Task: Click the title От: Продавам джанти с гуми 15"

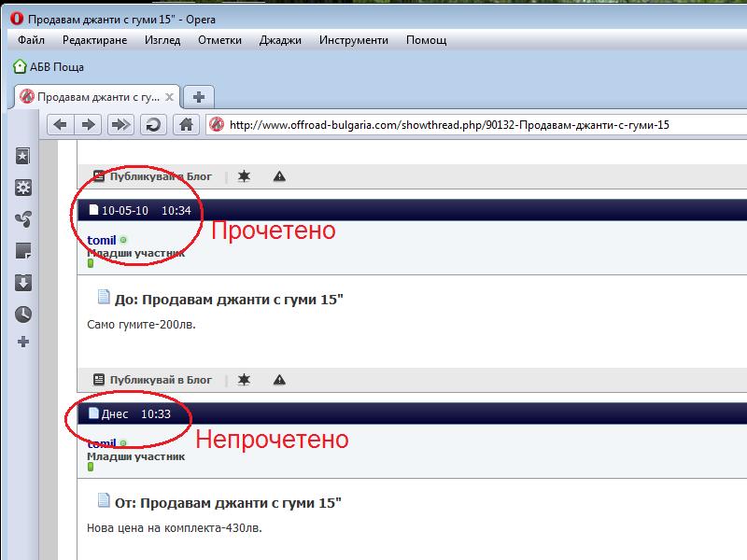Action: [228, 503]
